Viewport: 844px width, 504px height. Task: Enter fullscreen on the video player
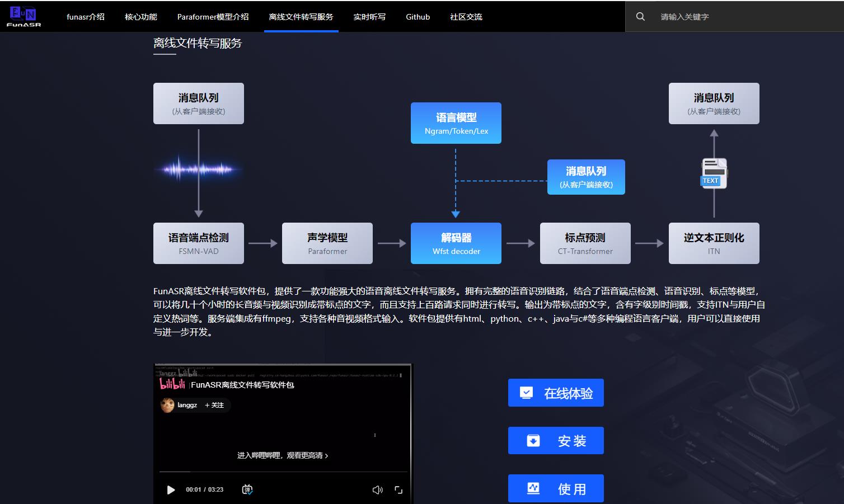[398, 490]
